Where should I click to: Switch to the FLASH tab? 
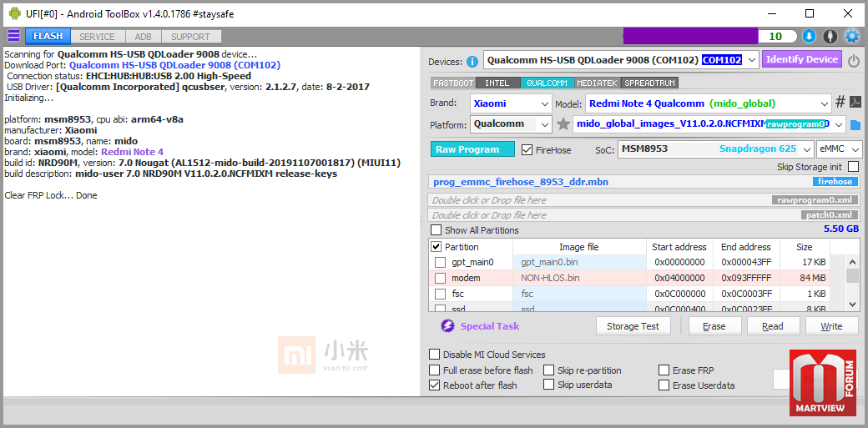coord(48,37)
